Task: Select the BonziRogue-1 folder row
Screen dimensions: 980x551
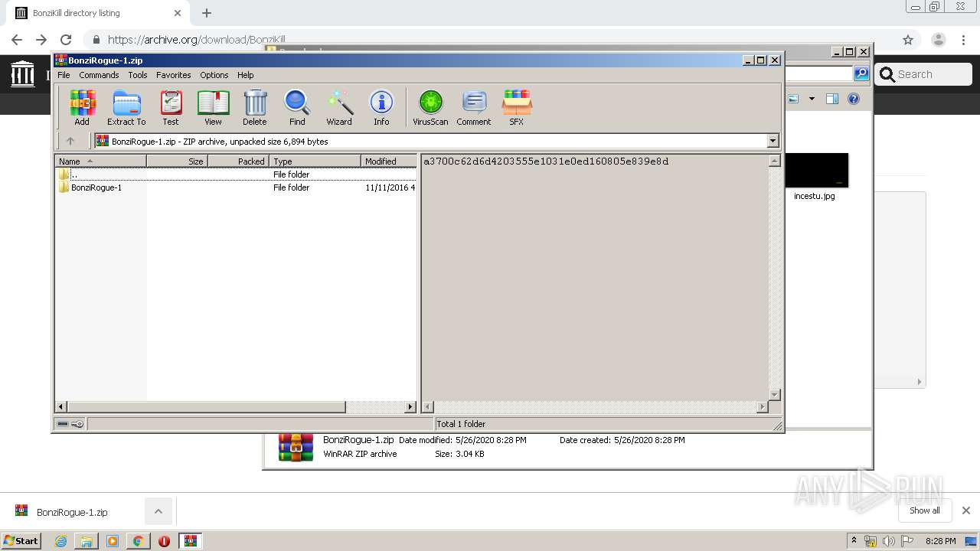Action: click(236, 187)
